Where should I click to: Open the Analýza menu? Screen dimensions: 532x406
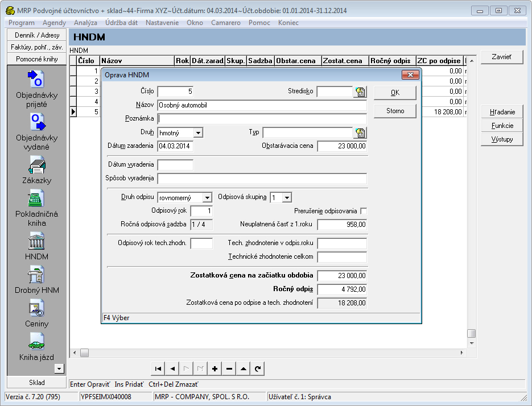85,23
